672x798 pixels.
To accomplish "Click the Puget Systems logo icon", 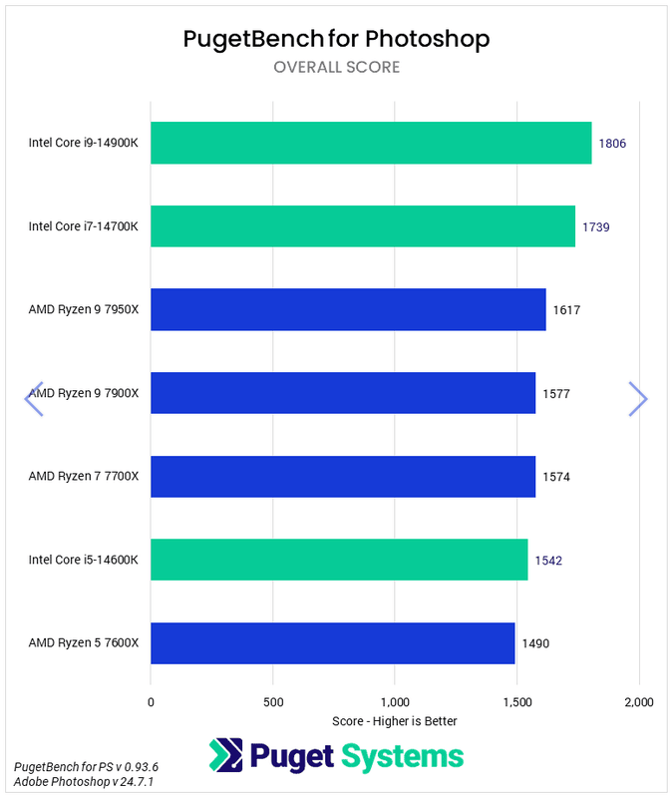I will 225,755.
